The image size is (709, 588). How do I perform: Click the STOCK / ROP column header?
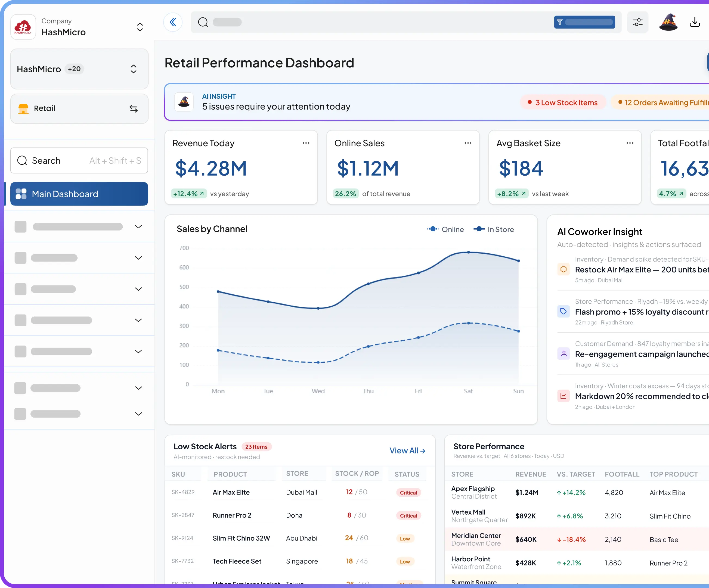click(x=357, y=474)
